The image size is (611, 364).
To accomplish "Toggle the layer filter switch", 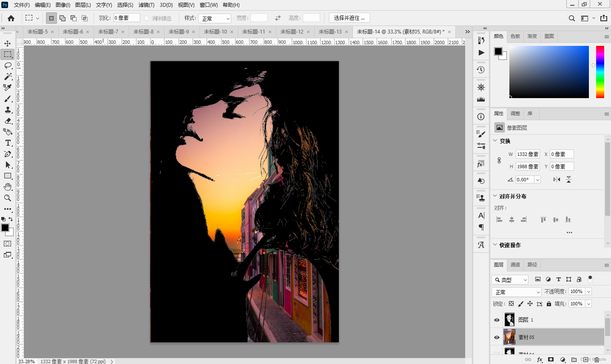I will coord(590,279).
